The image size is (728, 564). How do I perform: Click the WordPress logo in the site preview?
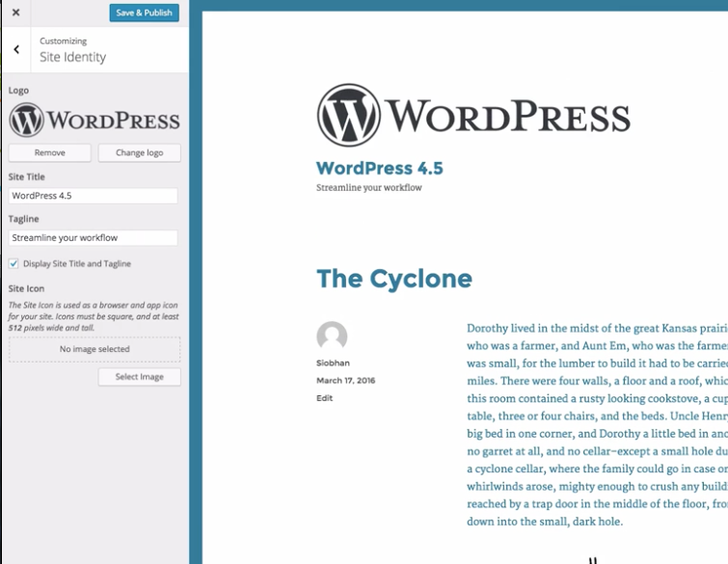pos(473,116)
